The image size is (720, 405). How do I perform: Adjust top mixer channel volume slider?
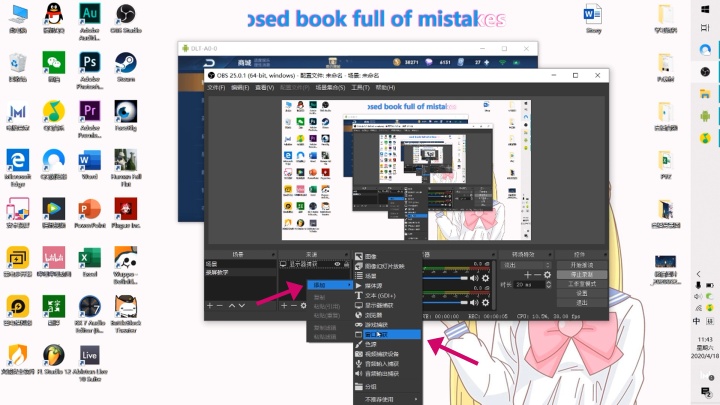[445, 278]
